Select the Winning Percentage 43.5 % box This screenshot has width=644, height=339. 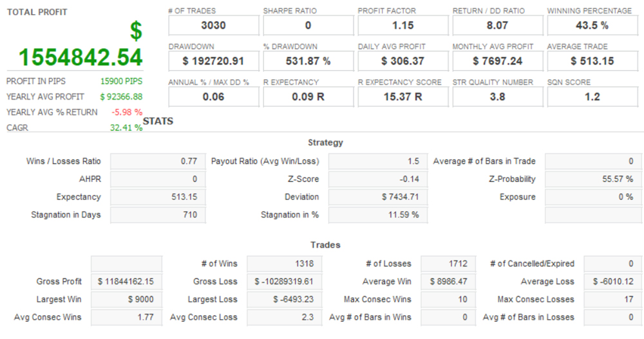[592, 26]
